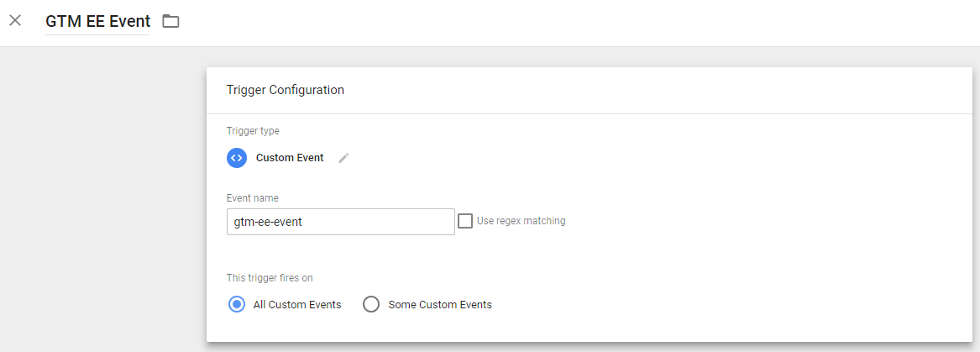Click the folder icon beside the trigger name

[171, 21]
